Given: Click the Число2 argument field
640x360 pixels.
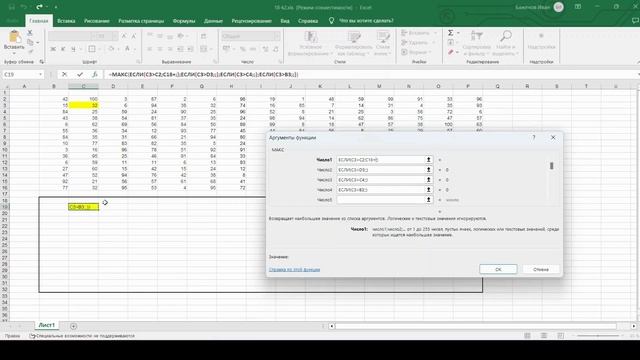Looking at the screenshot, I should click(x=380, y=170).
